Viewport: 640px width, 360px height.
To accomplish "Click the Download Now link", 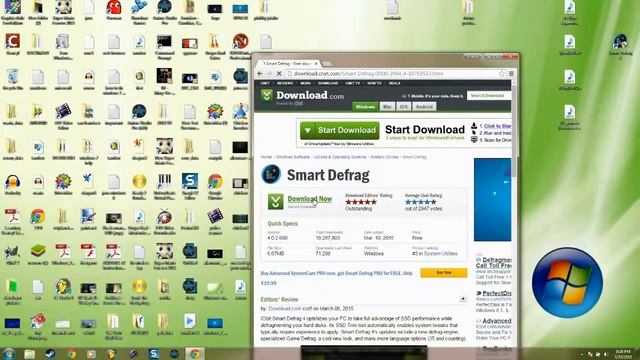I will click(309, 199).
